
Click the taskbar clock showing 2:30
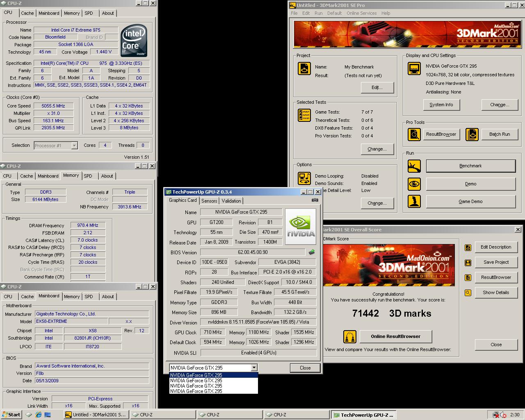click(x=515, y=415)
